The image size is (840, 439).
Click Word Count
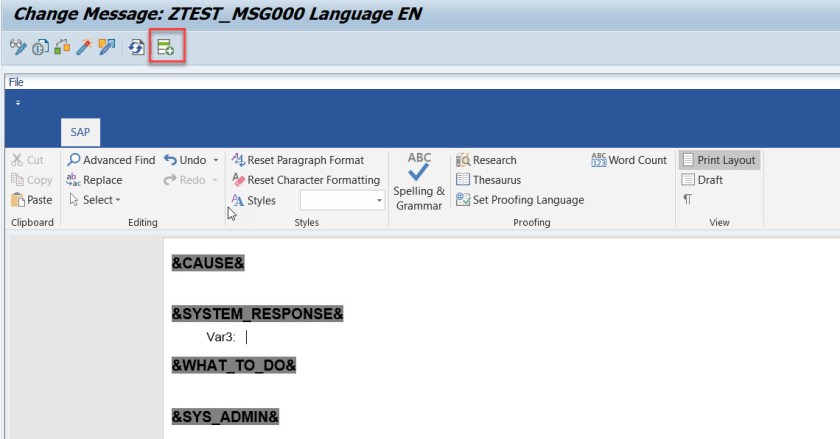(629, 160)
